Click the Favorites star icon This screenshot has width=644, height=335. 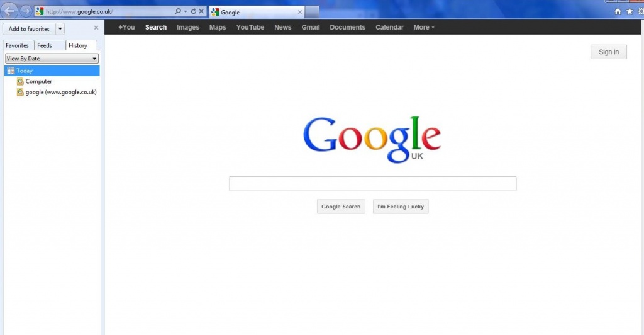pos(630,11)
